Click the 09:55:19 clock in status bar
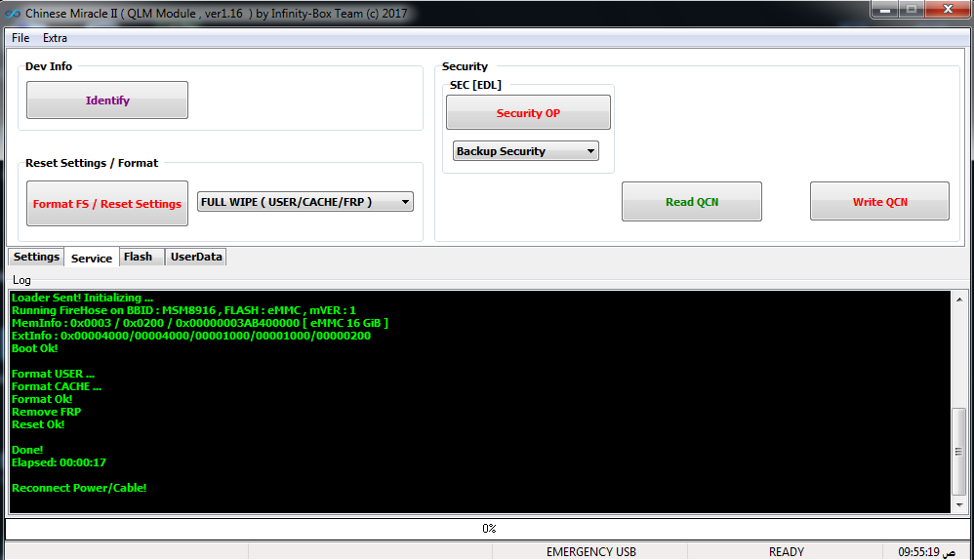 coord(925,551)
